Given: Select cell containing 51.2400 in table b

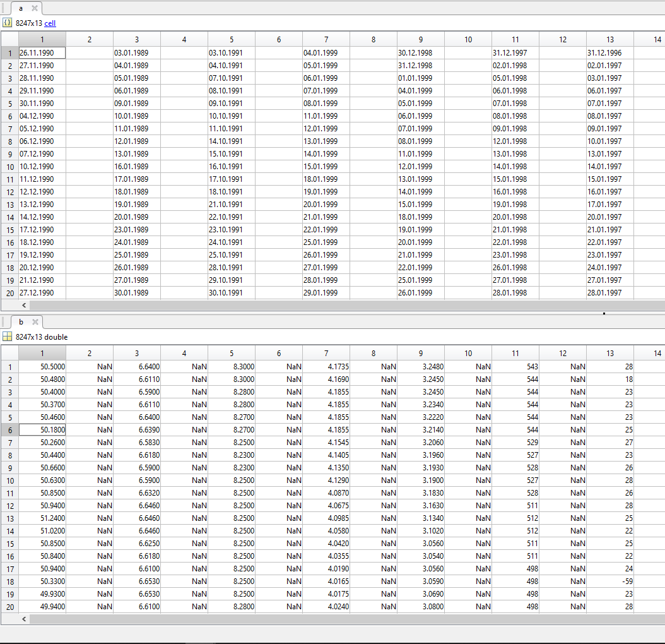Looking at the screenshot, I should 42,518.
